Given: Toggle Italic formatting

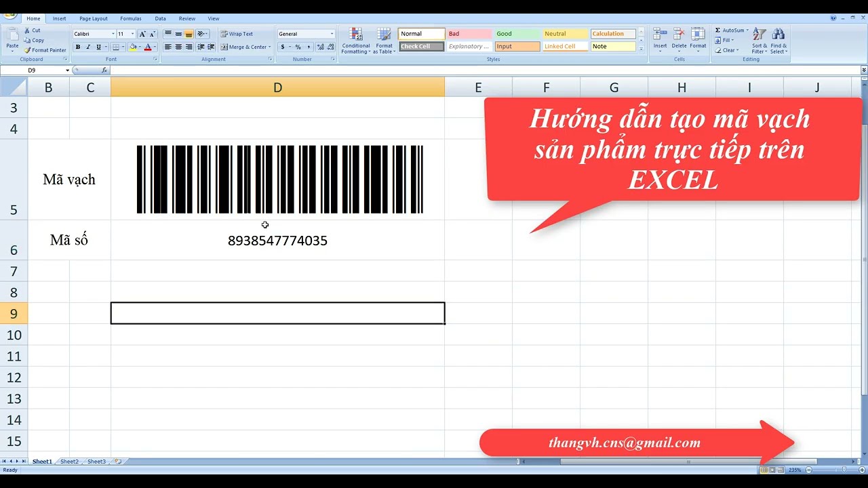Looking at the screenshot, I should click(88, 47).
